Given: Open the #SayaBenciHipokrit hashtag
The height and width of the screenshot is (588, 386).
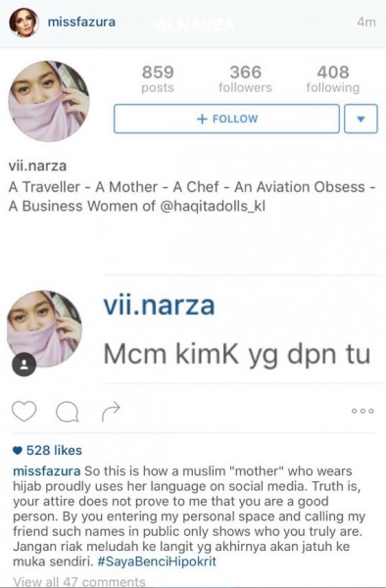Looking at the screenshot, I should [157, 562].
